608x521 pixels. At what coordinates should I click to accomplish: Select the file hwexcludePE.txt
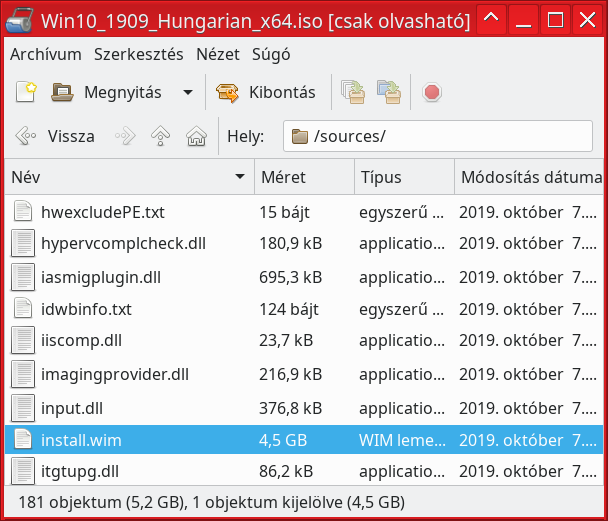pyautogui.click(x=103, y=212)
